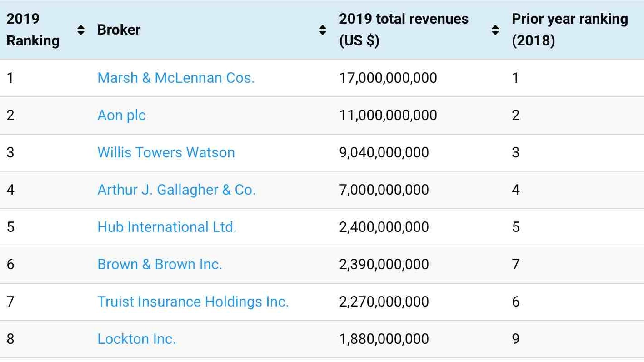This screenshot has height=362, width=644.
Task: Select 2019 ranking 8 in Lockton row
Action: (x=10, y=339)
